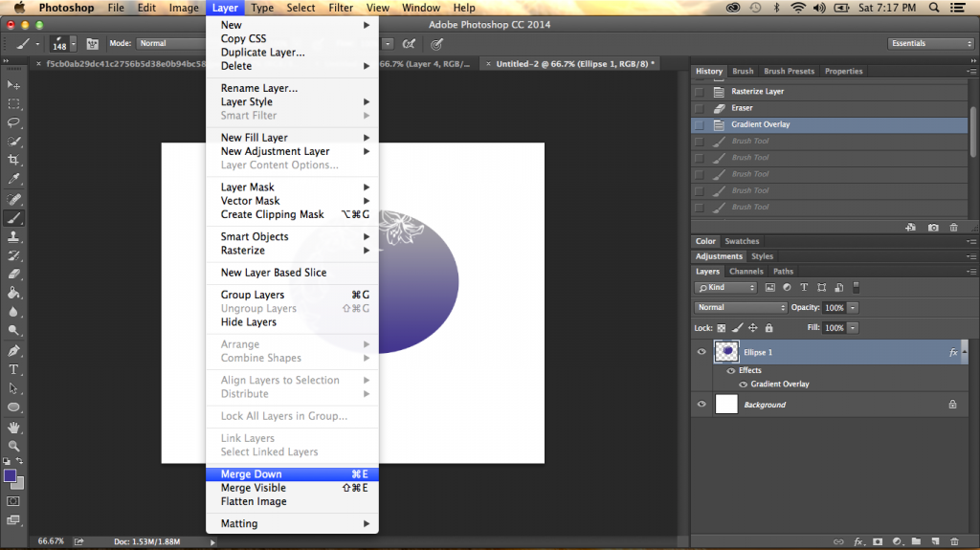Click the foreground color swatch
The width and height of the screenshot is (980, 550).
(x=10, y=475)
